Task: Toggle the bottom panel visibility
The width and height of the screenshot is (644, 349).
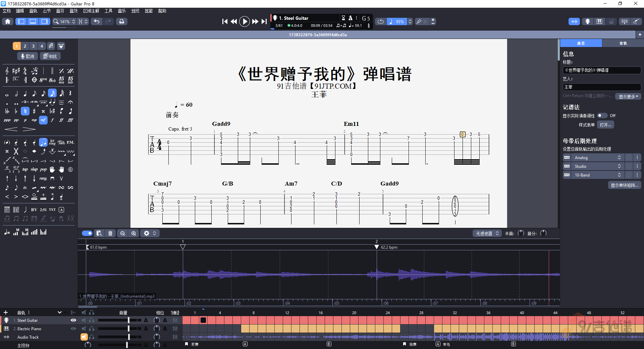Action: 33,21
